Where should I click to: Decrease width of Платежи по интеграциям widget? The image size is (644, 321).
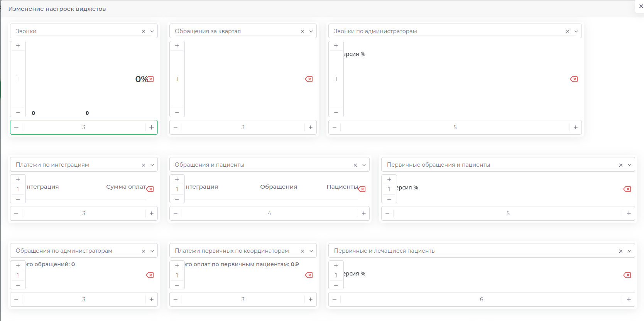[x=16, y=213]
